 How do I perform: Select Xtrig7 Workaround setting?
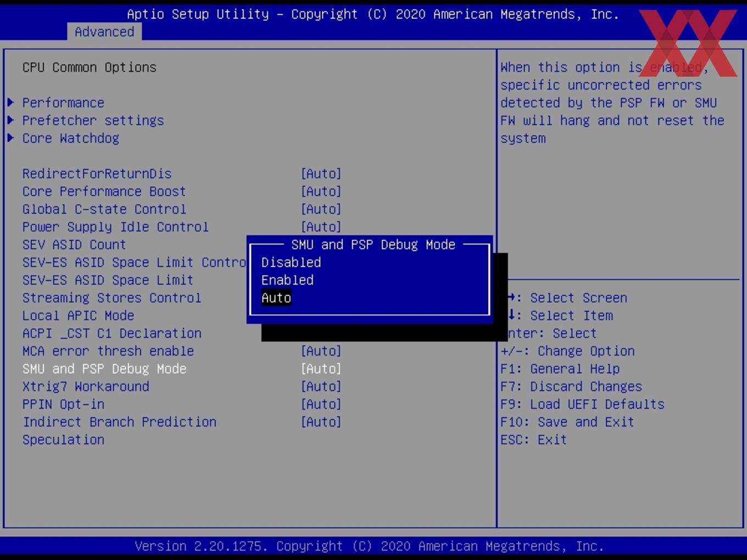coord(86,387)
